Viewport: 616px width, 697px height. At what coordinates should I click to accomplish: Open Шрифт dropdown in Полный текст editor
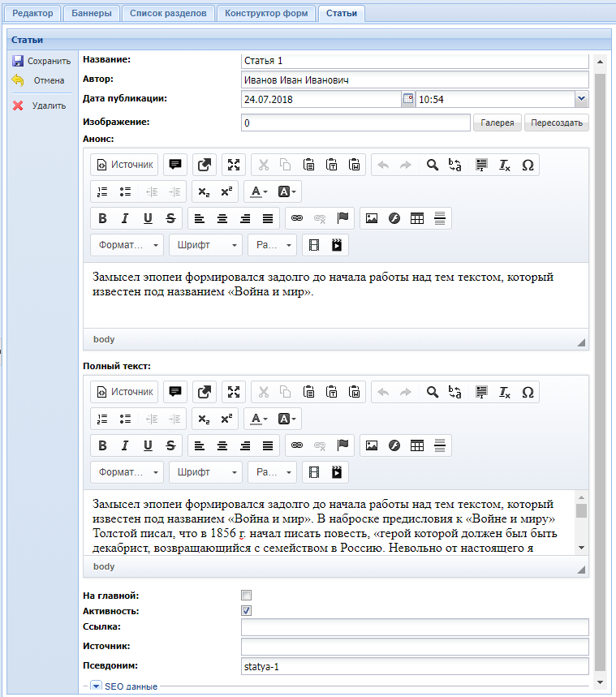pos(205,472)
